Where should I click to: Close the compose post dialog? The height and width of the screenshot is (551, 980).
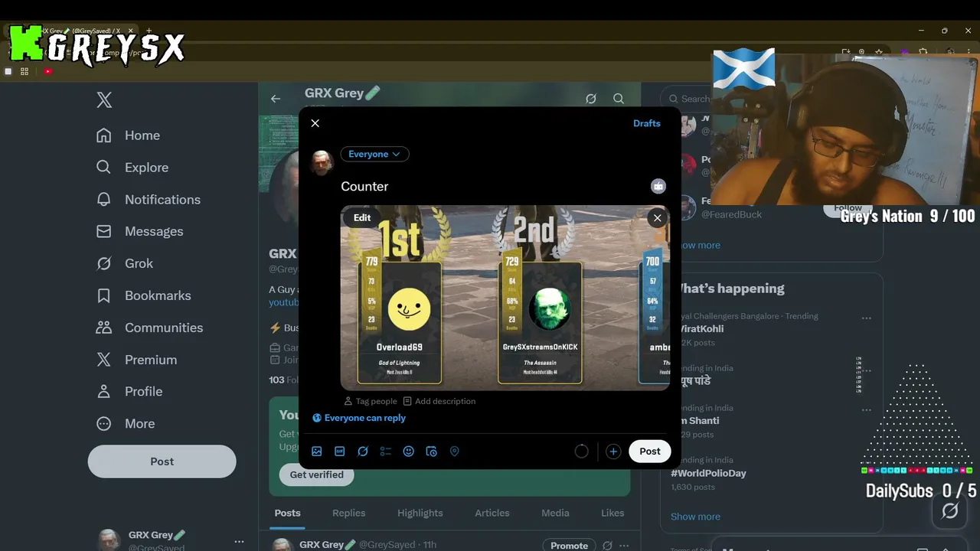tap(315, 123)
